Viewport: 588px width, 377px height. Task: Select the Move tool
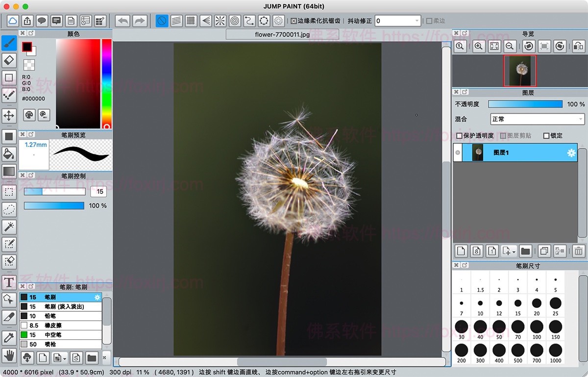click(x=9, y=116)
